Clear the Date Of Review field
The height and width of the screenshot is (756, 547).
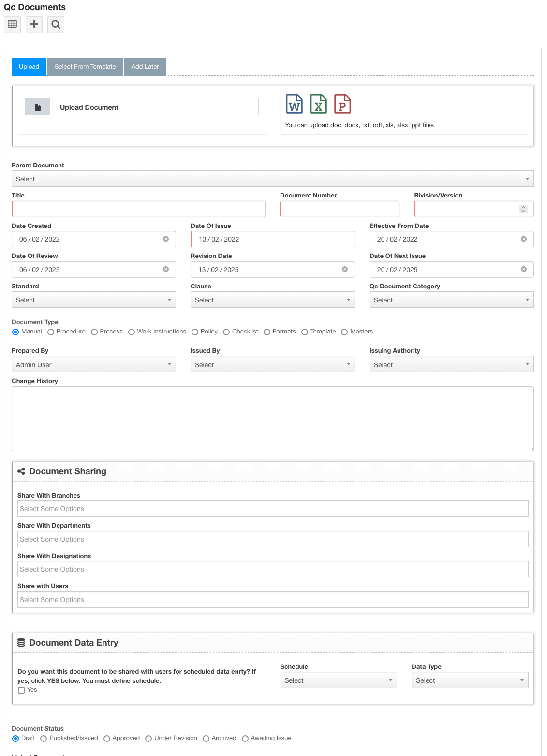click(x=166, y=269)
